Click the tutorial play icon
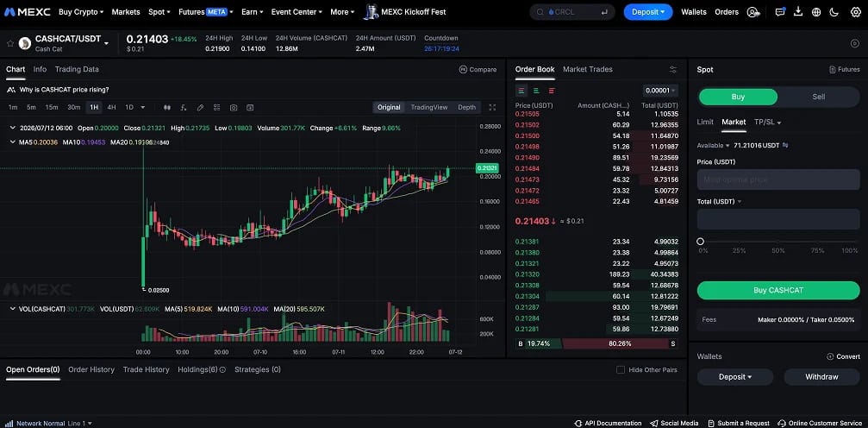Image resolution: width=868 pixels, height=428 pixels. pos(855,43)
